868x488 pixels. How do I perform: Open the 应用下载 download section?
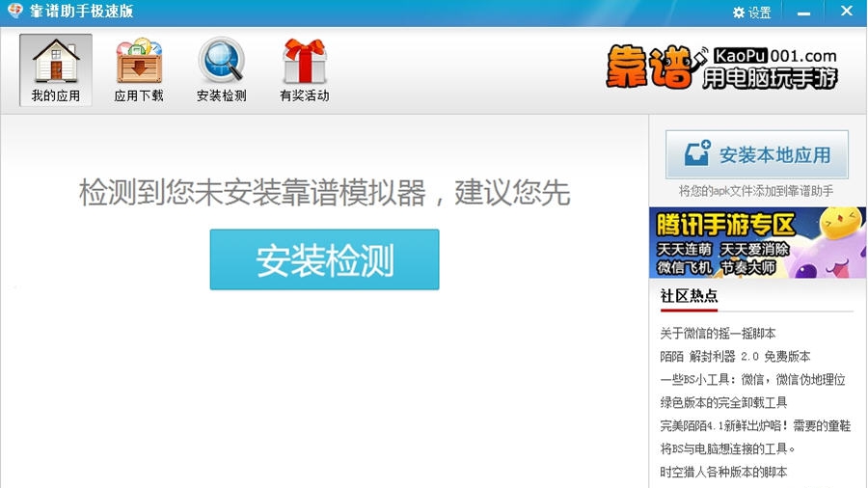click(138, 69)
